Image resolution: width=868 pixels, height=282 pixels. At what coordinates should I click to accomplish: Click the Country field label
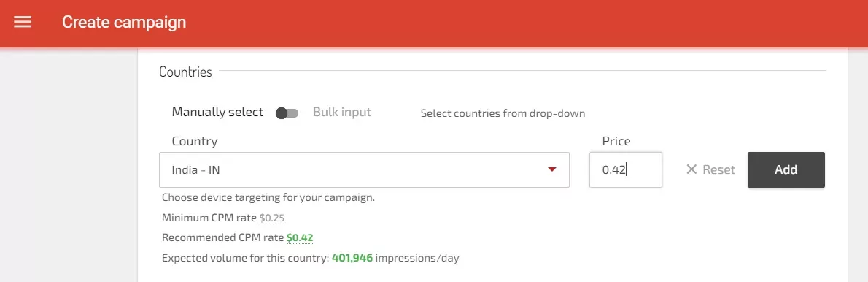coord(194,141)
